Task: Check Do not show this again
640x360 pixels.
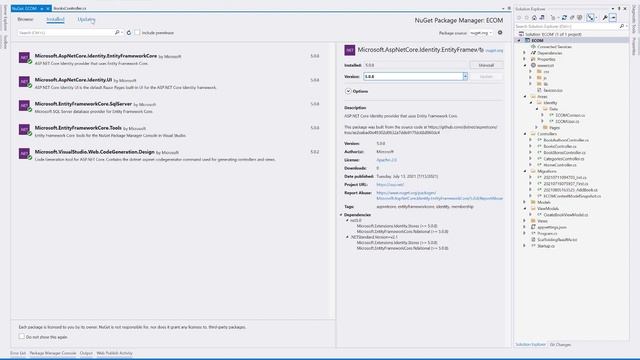Action: [x=22, y=336]
